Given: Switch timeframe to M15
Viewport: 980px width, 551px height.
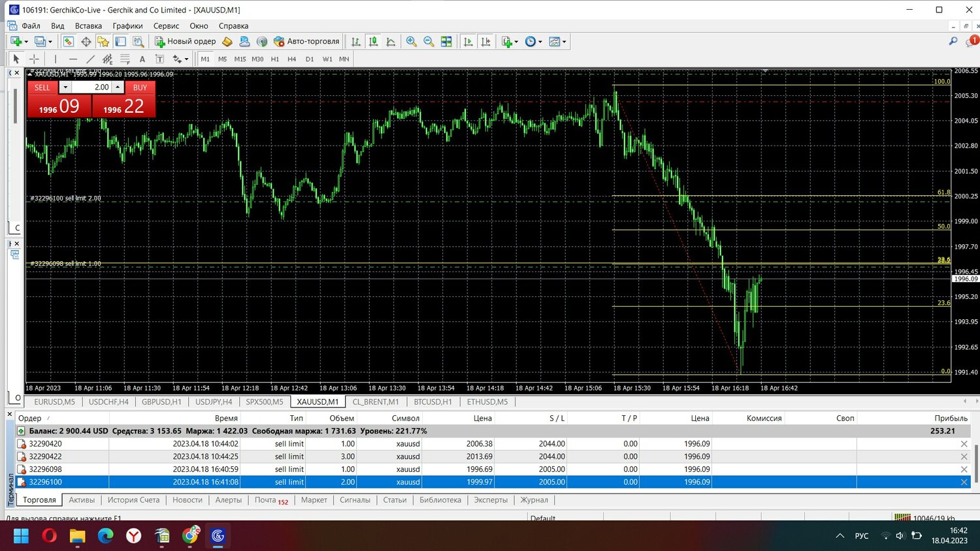Looking at the screenshot, I should click(240, 59).
